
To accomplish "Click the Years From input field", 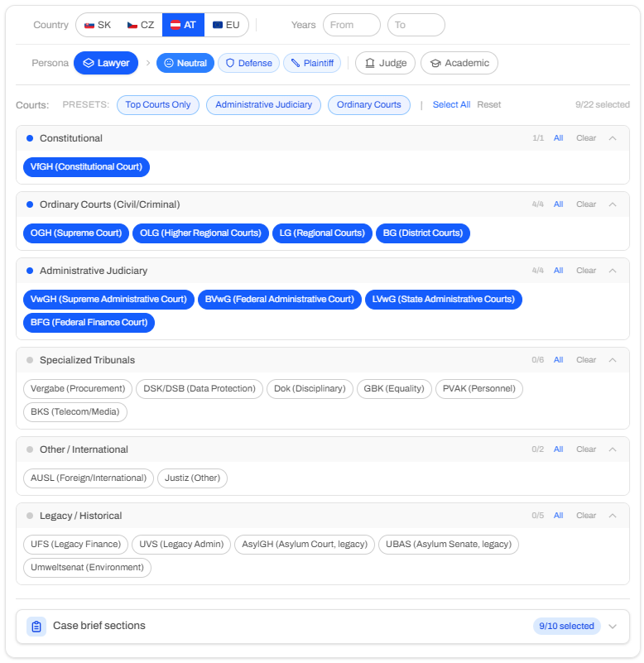I will click(351, 25).
